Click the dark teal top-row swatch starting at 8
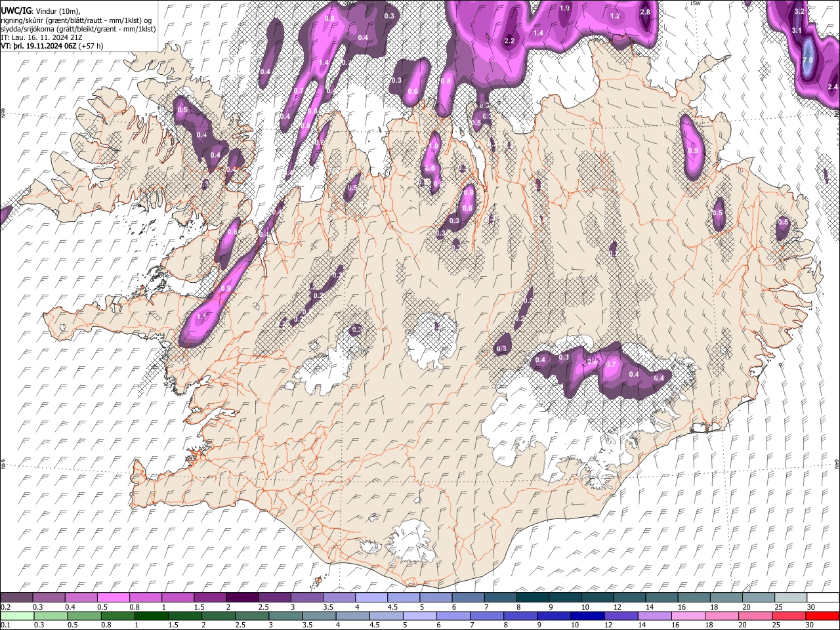The width and height of the screenshot is (840, 630). [532, 598]
